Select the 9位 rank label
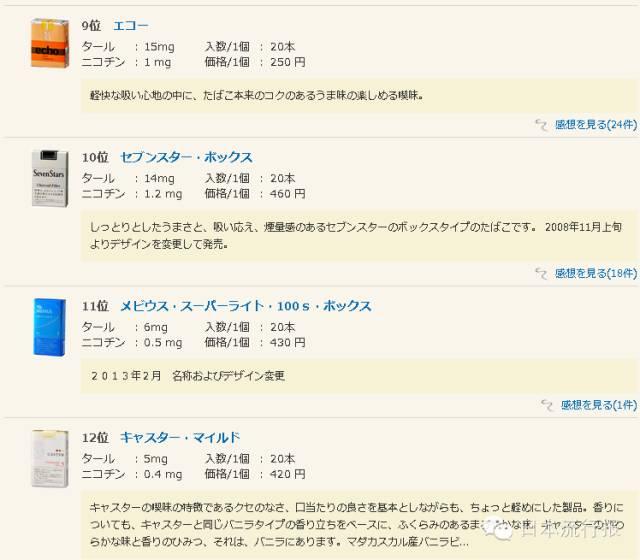Viewport: 640px width, 560px height. pos(91,26)
